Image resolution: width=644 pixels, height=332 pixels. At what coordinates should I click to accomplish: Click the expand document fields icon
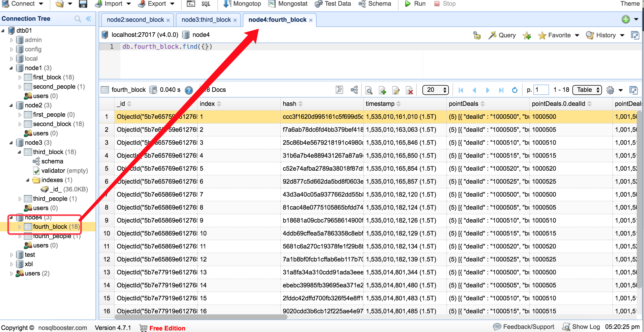coord(339,90)
